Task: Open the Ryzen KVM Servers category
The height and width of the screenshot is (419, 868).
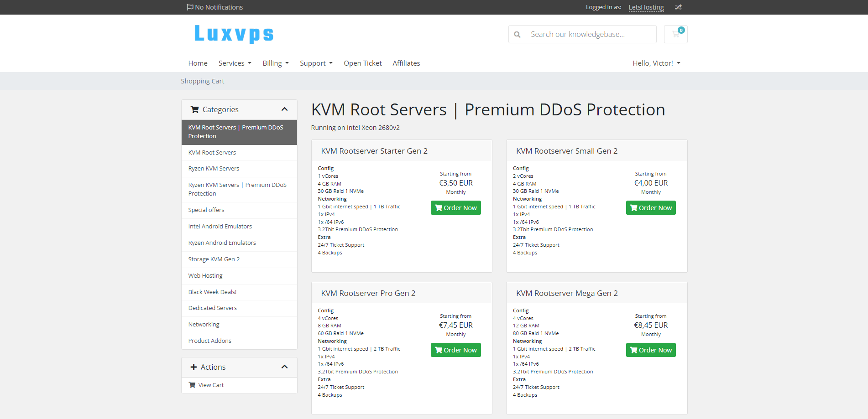Action: (x=239, y=169)
